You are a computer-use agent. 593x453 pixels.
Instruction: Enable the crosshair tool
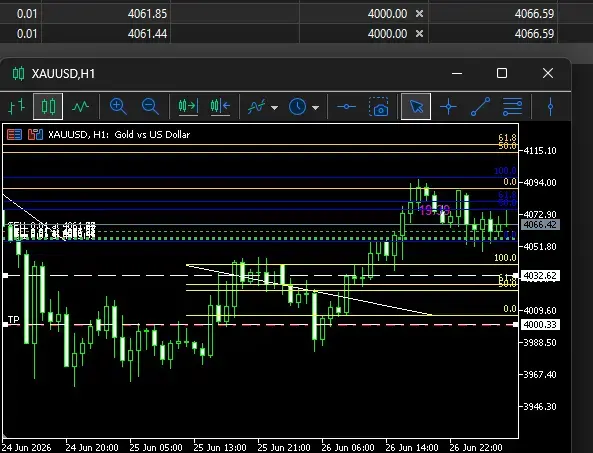448,107
